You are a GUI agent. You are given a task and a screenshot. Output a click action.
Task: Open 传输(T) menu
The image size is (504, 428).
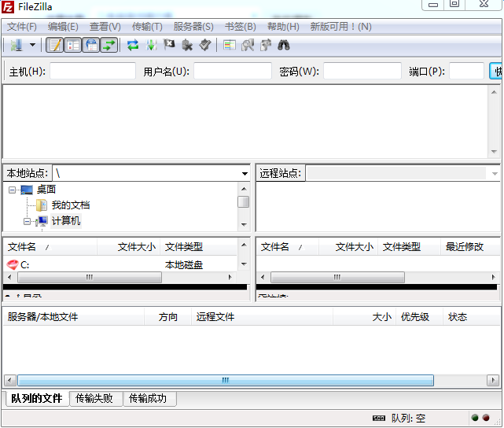click(x=147, y=27)
